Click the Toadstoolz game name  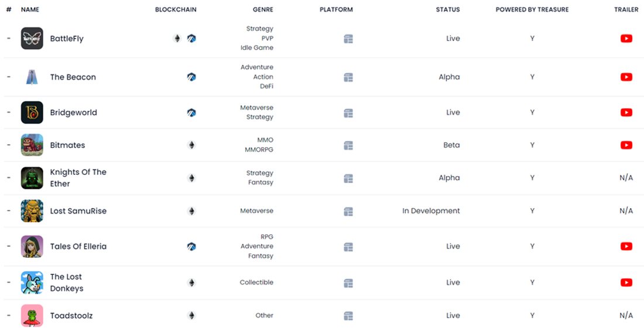click(x=71, y=316)
